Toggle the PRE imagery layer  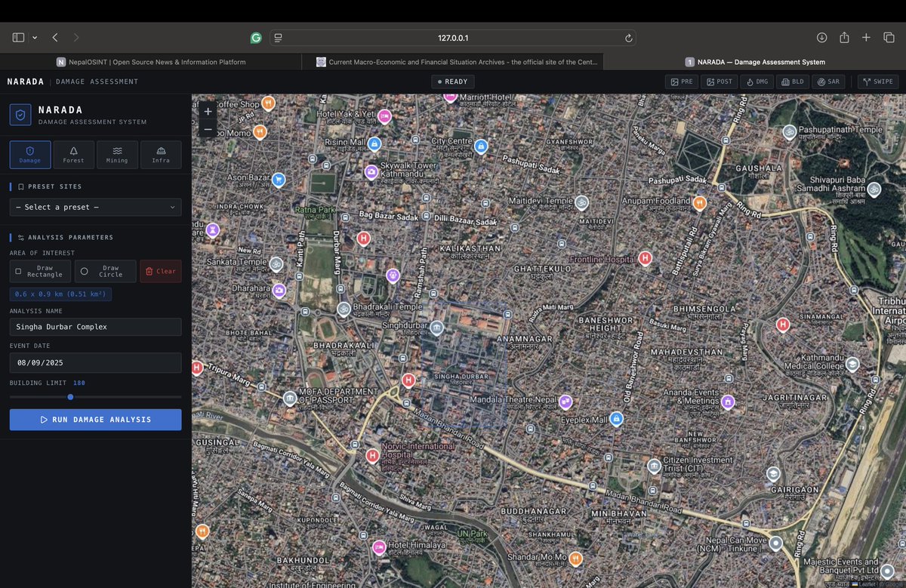pos(682,82)
